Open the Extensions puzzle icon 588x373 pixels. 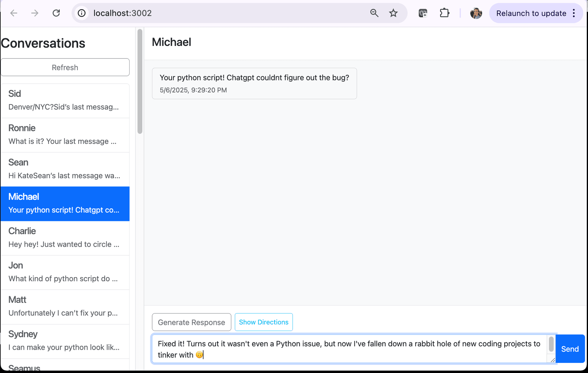point(444,13)
